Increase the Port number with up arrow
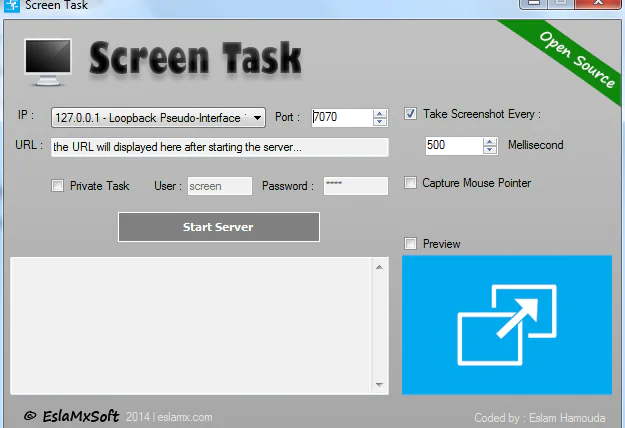Screen dimensions: 625x428 pos(379,114)
